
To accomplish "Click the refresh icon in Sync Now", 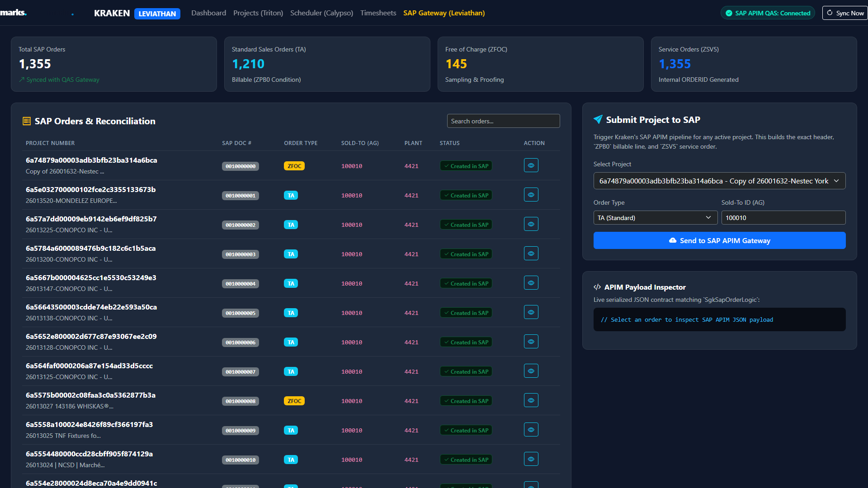I will [x=830, y=13].
